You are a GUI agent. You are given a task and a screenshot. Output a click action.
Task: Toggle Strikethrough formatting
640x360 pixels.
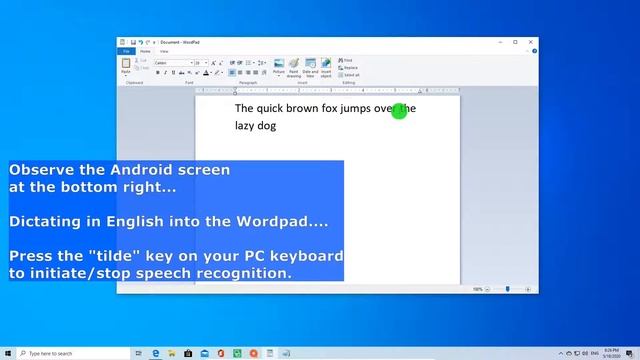(x=181, y=73)
